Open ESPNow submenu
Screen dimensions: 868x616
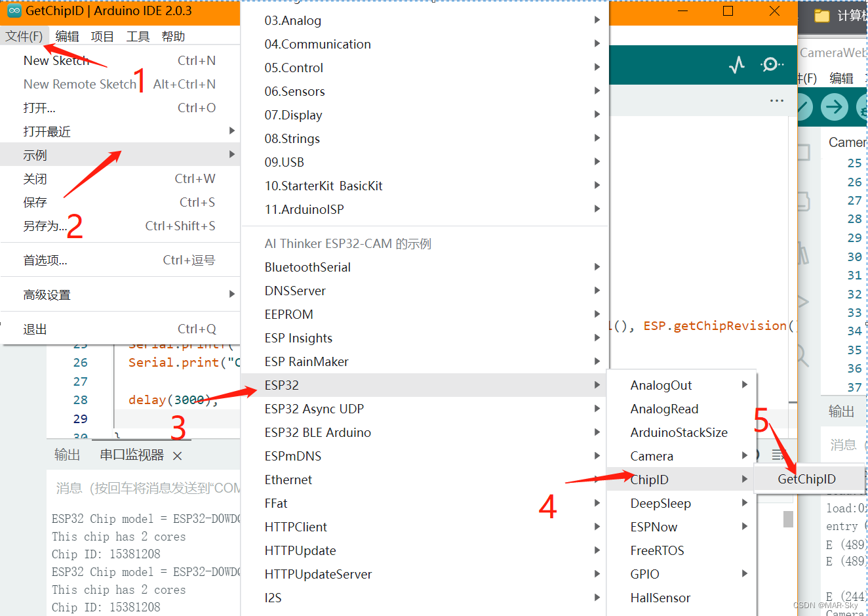682,527
